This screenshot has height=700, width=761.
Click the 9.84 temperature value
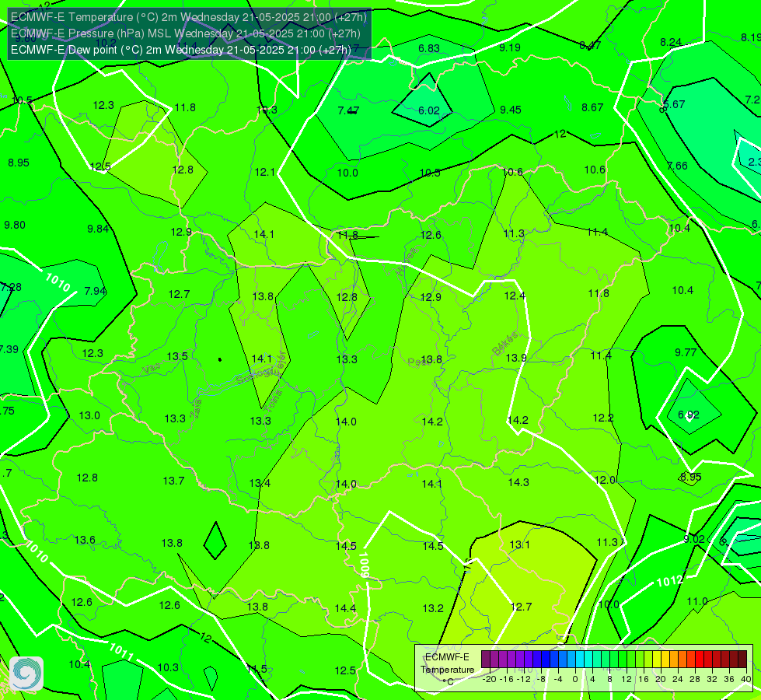98,229
